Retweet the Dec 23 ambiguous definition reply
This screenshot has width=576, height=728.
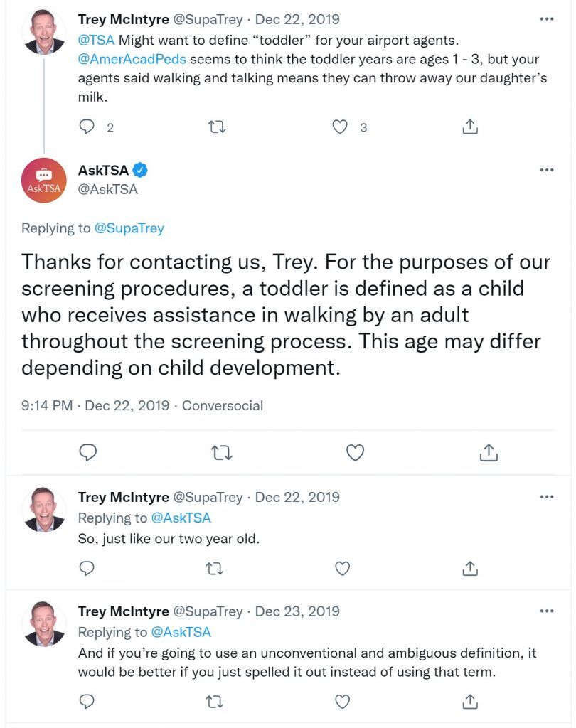pyautogui.click(x=215, y=702)
